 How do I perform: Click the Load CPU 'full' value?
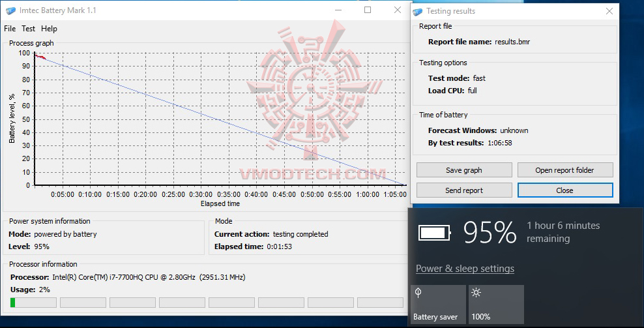click(x=473, y=91)
